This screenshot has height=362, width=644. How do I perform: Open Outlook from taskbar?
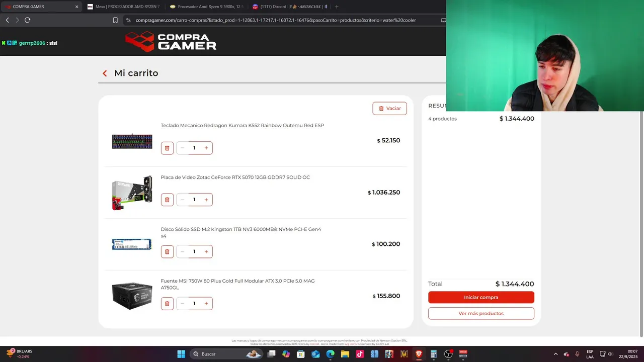pos(315,354)
